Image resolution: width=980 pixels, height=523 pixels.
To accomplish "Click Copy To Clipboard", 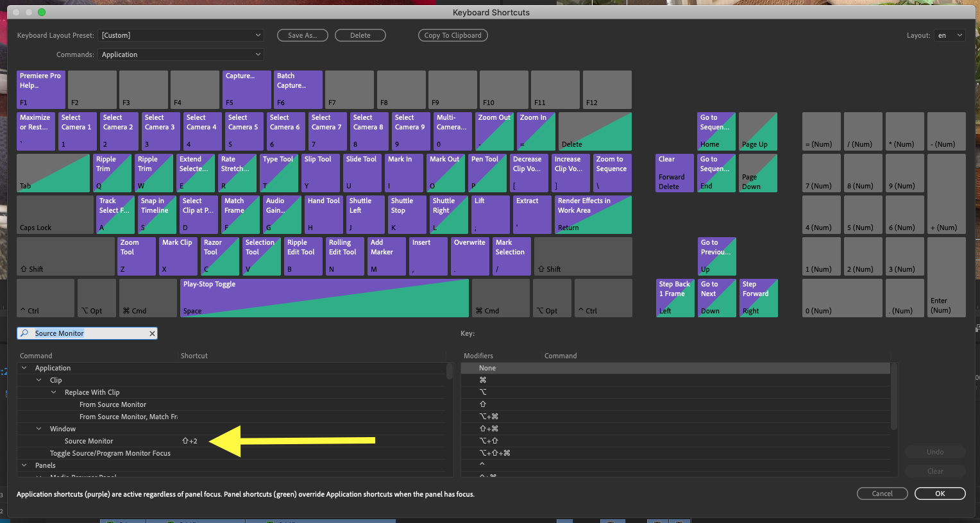I will (x=453, y=35).
